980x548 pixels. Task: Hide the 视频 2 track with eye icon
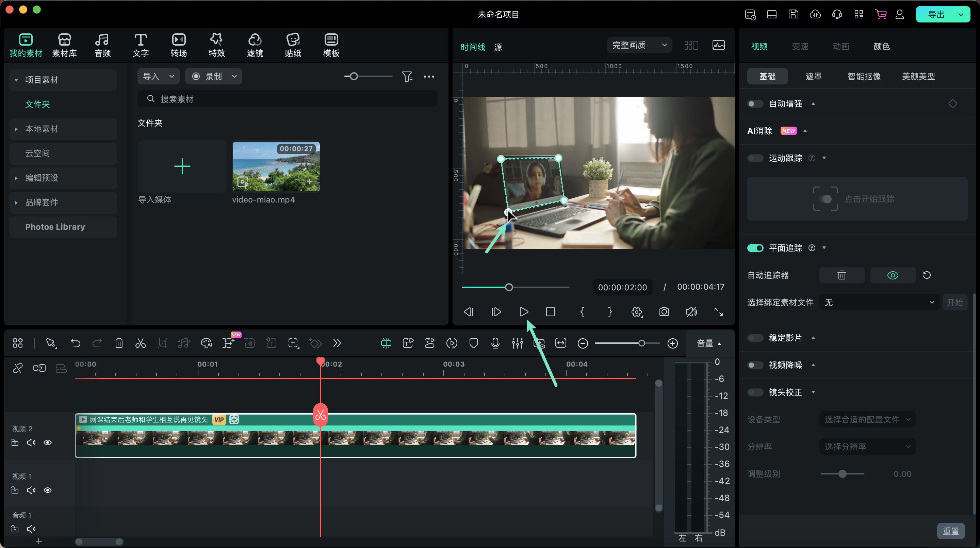coord(48,442)
